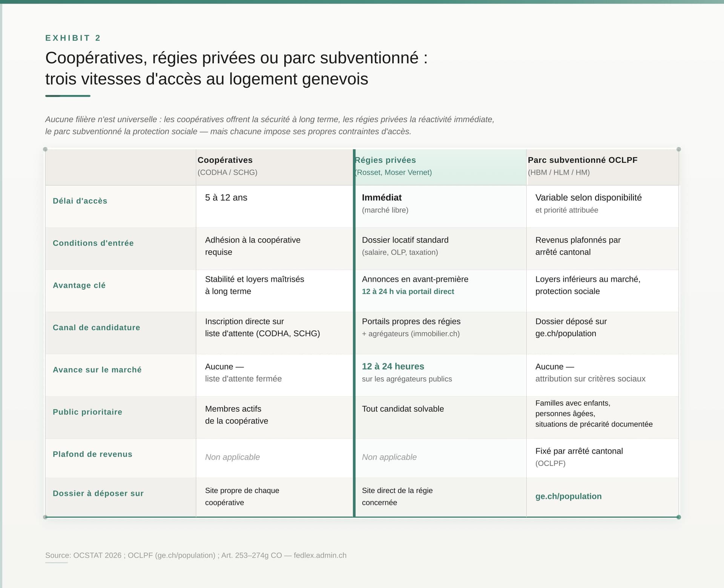This screenshot has width=724, height=588.
Task: Click '12 à 24 h via portail direct'
Action: [x=408, y=291]
